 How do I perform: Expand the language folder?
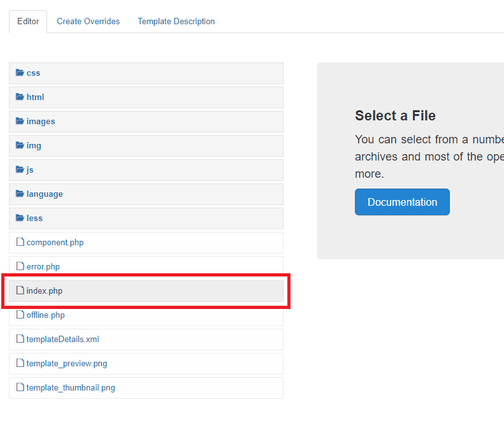pyautogui.click(x=44, y=194)
